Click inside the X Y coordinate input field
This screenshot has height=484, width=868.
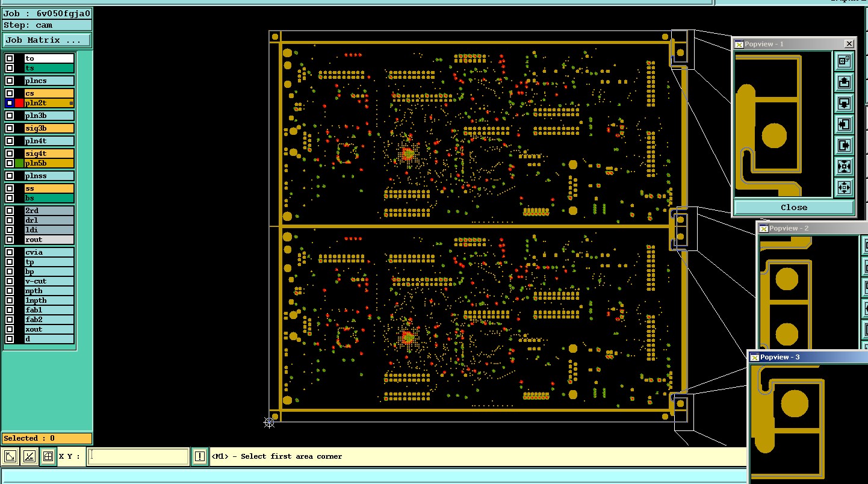tap(138, 457)
